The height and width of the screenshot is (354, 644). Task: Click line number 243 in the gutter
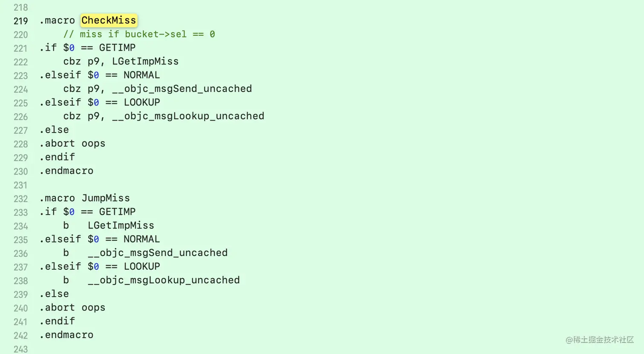[20, 349]
